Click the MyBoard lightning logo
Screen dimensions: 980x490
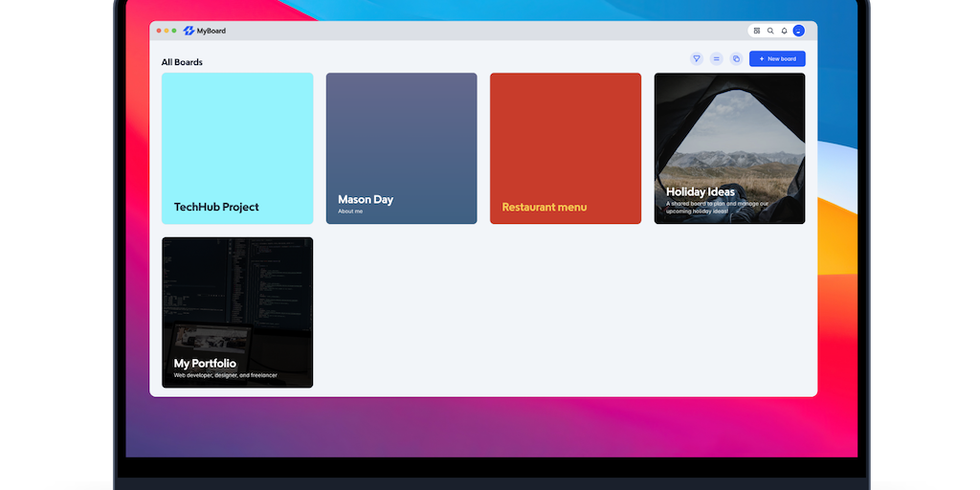pyautogui.click(x=189, y=31)
